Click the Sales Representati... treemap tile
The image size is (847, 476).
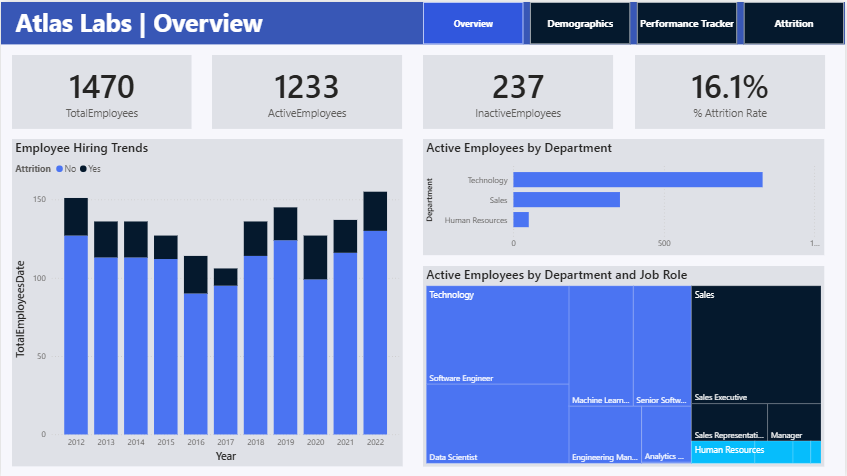tap(729, 422)
